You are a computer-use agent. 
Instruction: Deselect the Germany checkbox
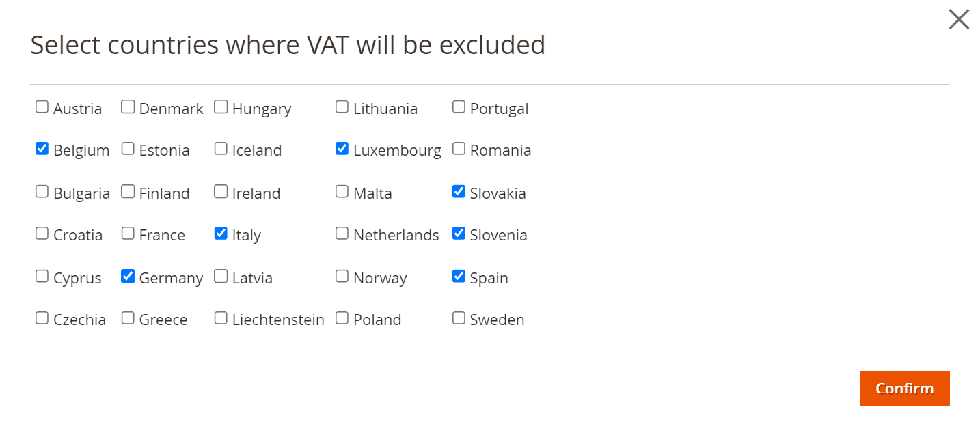pos(128,277)
